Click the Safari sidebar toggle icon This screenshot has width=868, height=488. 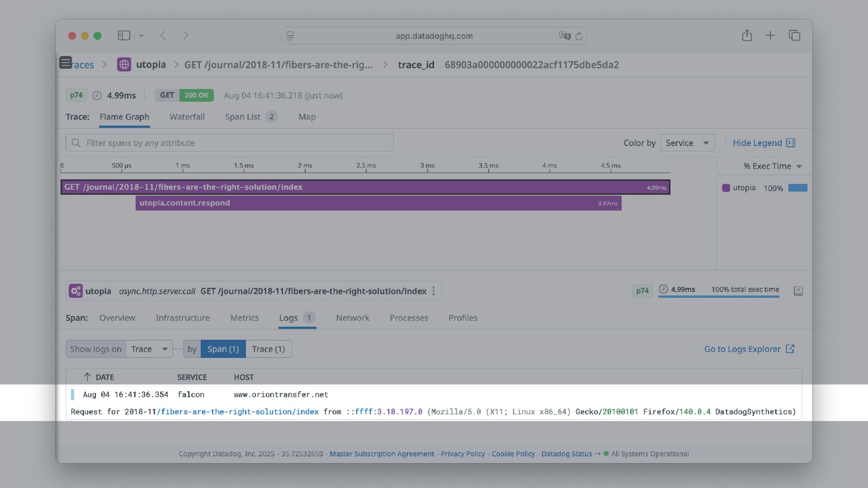point(124,36)
